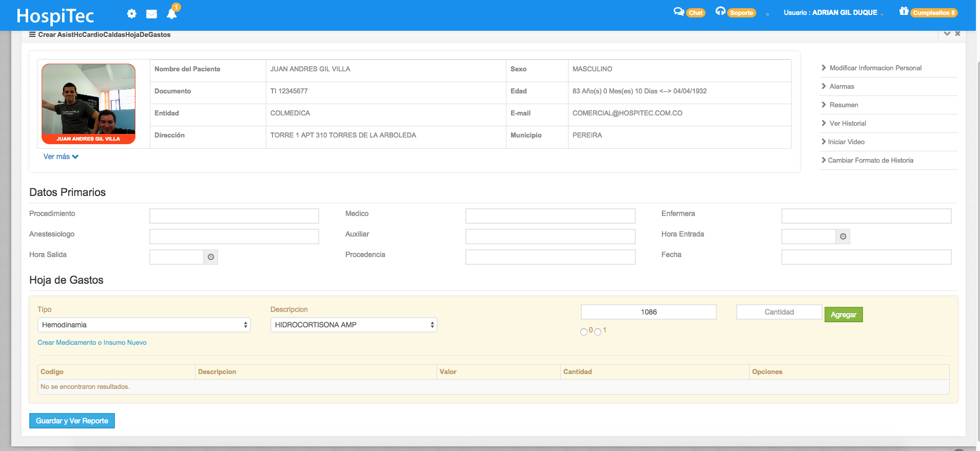Click the Soporte headset icon
This screenshot has width=980, height=451.
[x=720, y=11]
